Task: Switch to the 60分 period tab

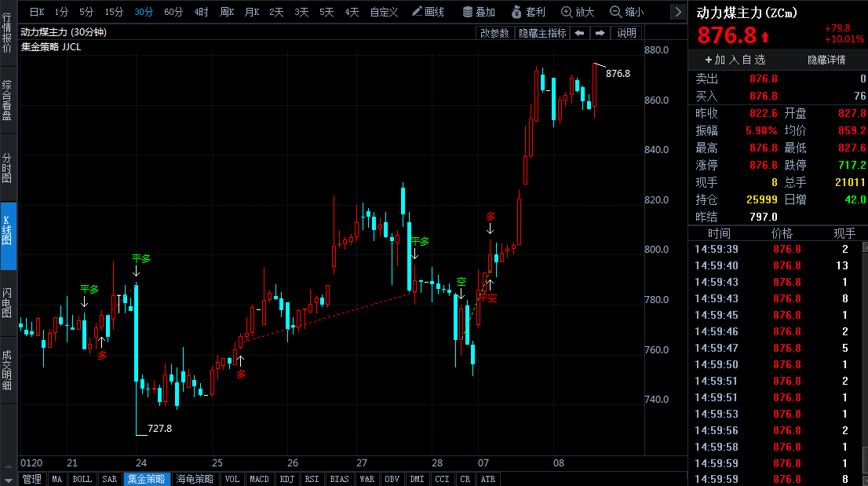Action: [x=173, y=12]
